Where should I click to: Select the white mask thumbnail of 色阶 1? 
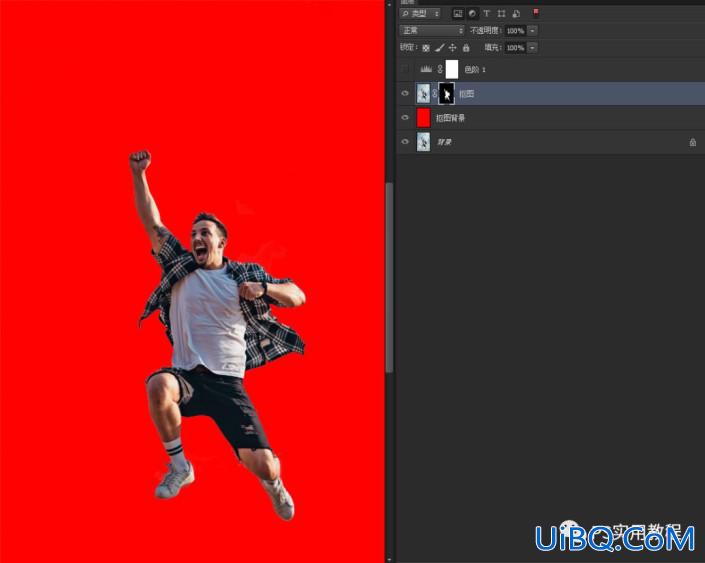tap(452, 69)
